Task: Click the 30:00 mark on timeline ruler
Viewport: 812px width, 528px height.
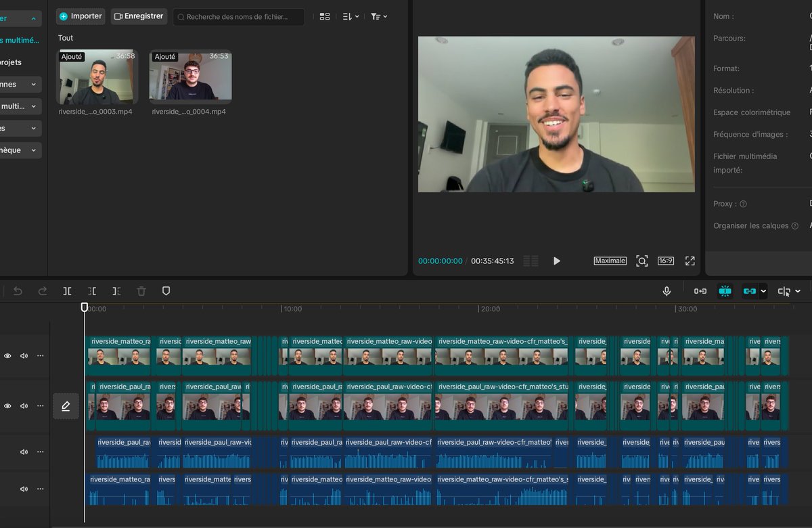Action: point(687,309)
